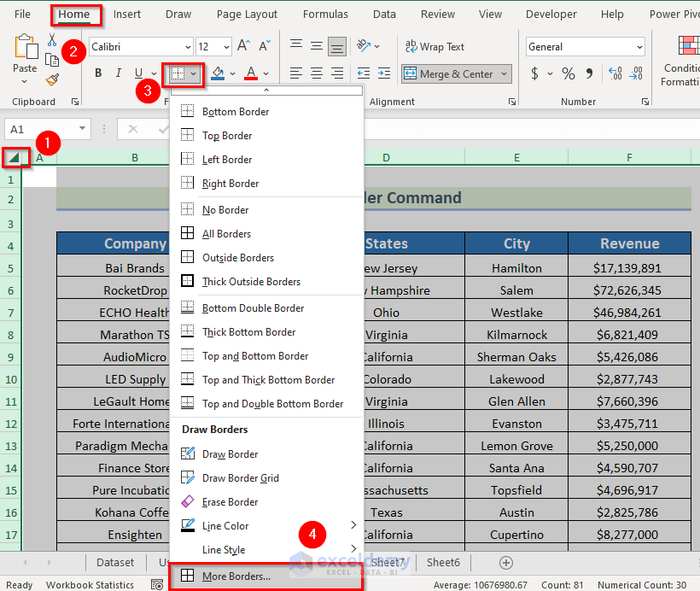The image size is (700, 591).
Task: Toggle italic formatting
Action: pos(117,73)
